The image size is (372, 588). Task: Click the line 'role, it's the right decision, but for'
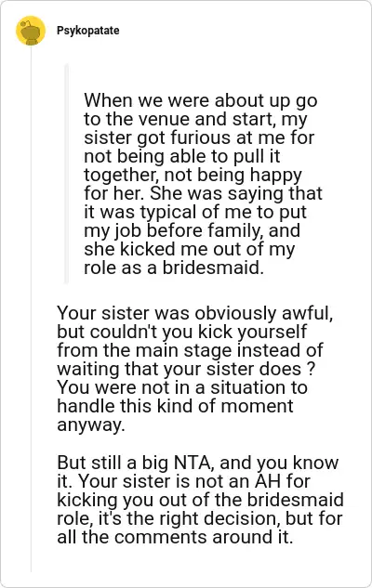pos(200,518)
